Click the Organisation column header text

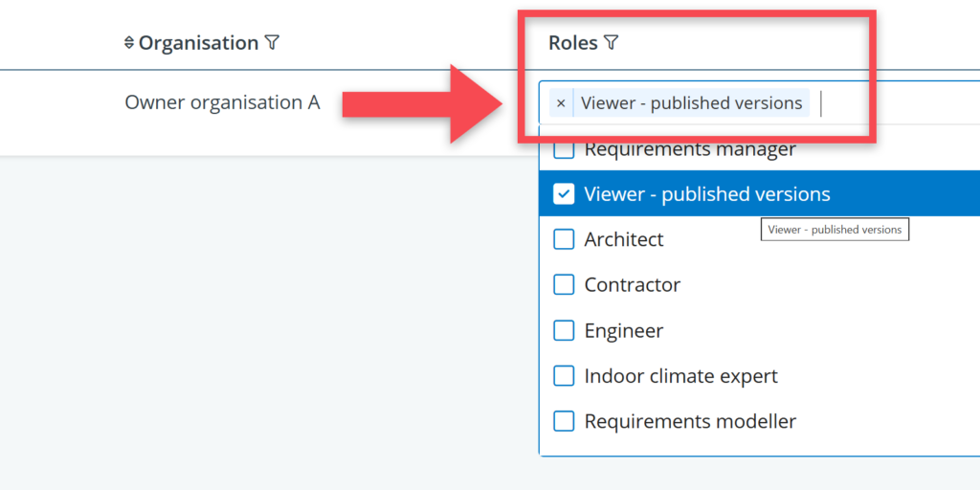point(198,43)
